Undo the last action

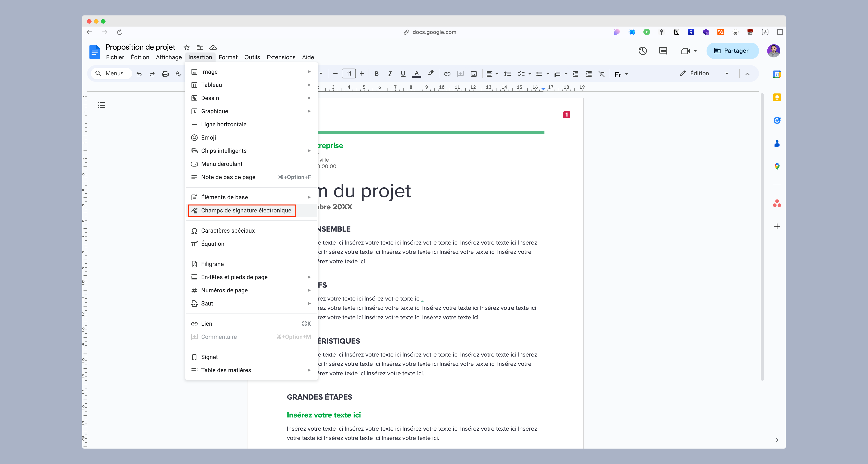139,74
